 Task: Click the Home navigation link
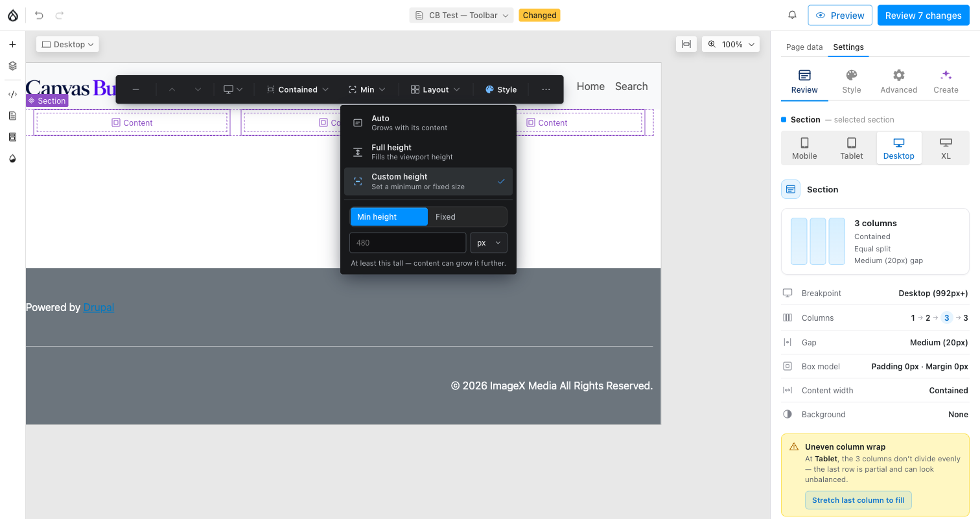click(590, 86)
